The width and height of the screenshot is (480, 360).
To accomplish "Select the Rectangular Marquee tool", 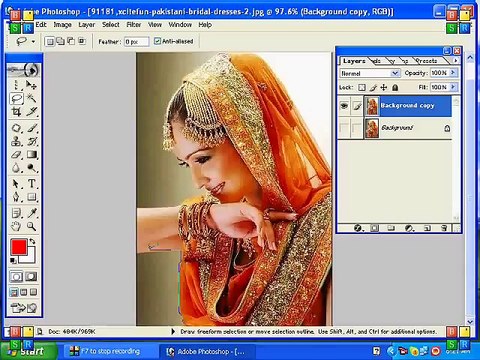I will pos(16,85).
